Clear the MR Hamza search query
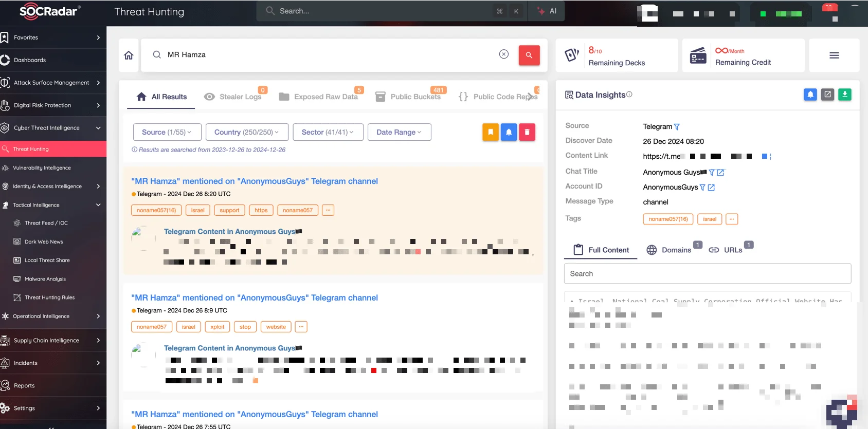This screenshot has width=868, height=429. pyautogui.click(x=504, y=54)
